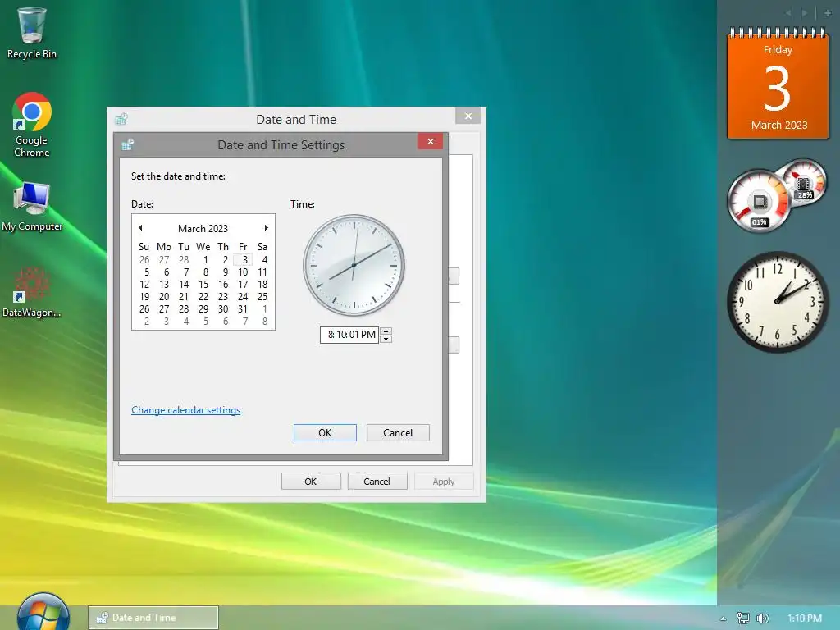This screenshot has width=840, height=630.
Task: Click the Date and Time Settings title icon
Action: click(x=127, y=144)
